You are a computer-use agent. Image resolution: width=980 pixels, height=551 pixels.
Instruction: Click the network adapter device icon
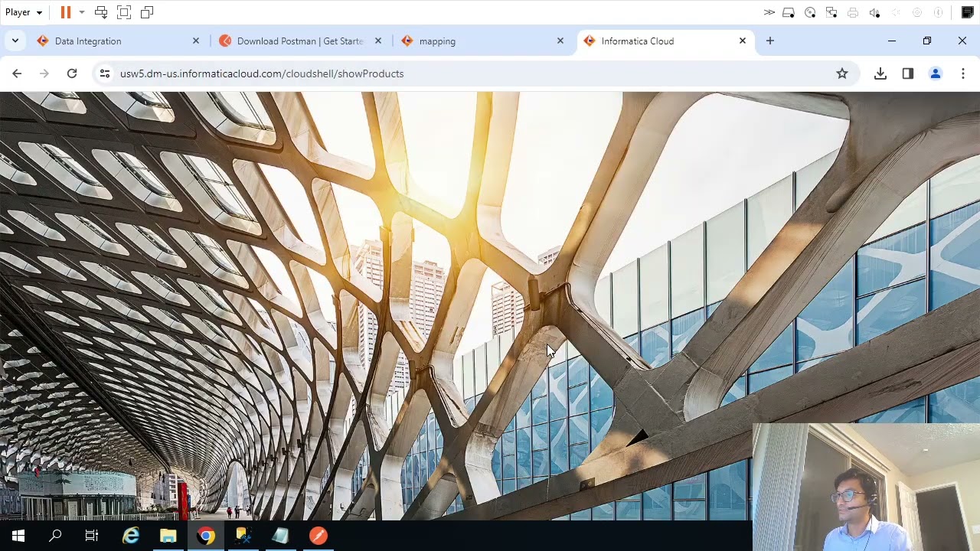coord(831,12)
